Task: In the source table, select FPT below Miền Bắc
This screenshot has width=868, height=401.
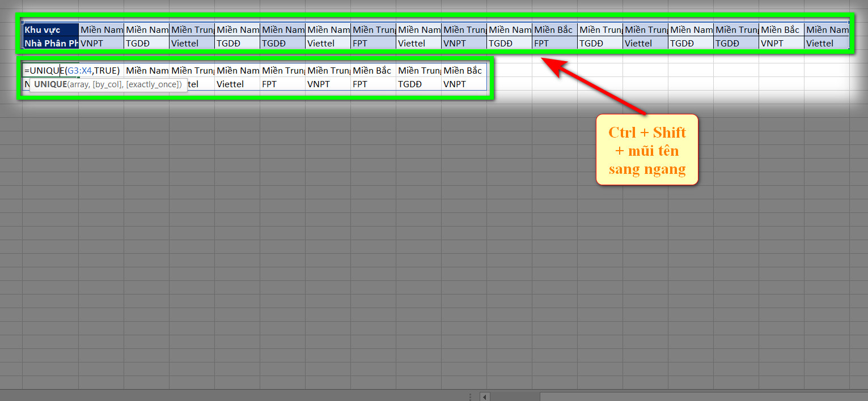Action: coord(555,43)
